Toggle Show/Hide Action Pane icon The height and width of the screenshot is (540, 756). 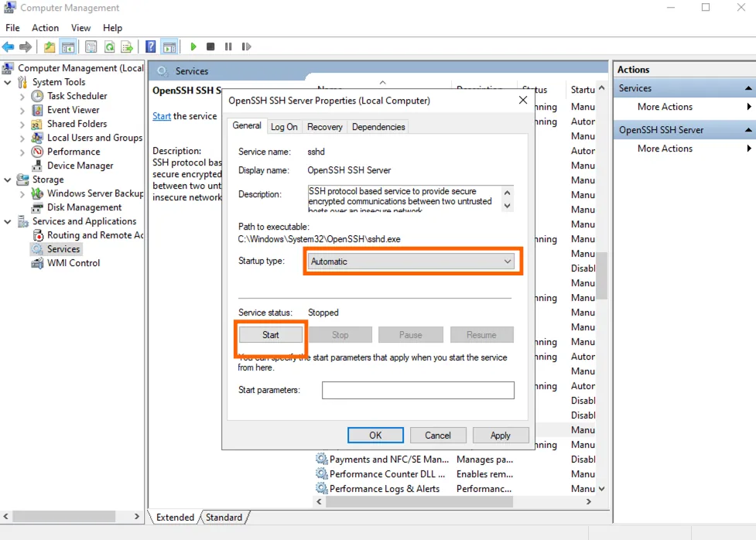click(169, 46)
